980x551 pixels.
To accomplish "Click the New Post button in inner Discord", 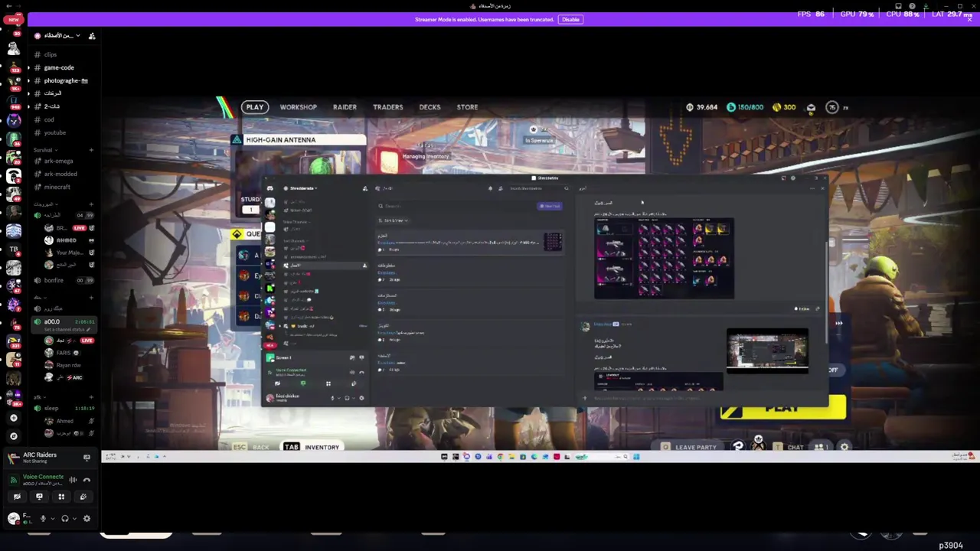I will 550,206.
